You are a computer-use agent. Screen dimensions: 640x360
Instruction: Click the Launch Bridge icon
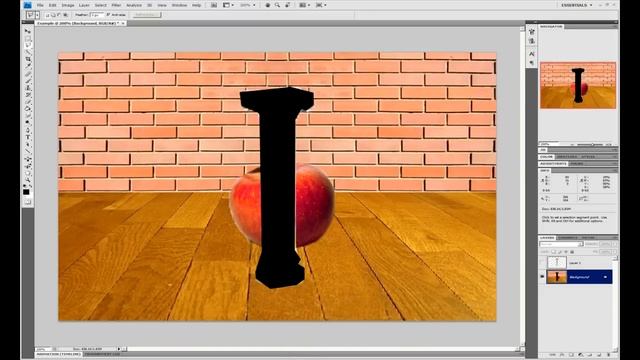click(x=214, y=5)
